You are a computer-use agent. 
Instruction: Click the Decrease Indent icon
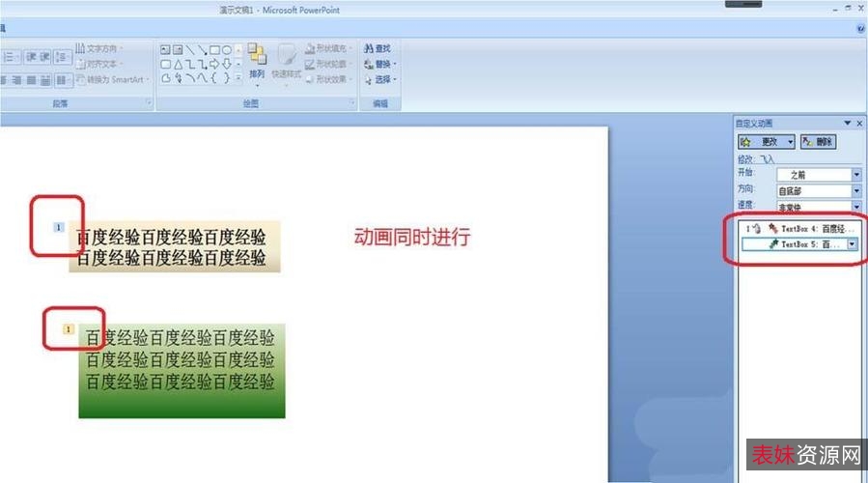31,56
